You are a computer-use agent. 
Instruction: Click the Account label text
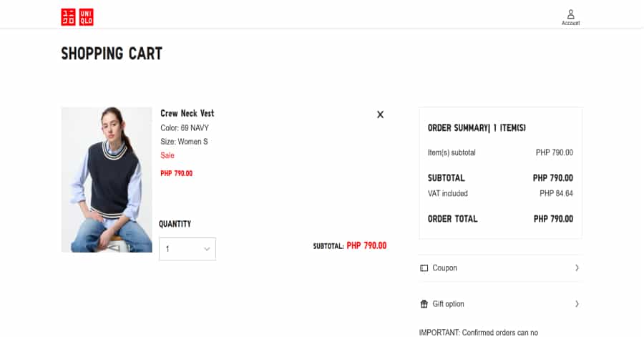click(570, 23)
